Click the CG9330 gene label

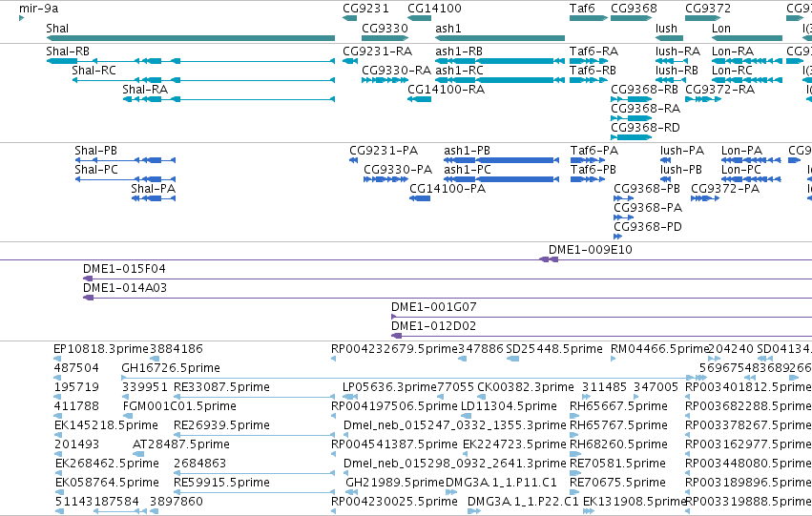(x=385, y=28)
